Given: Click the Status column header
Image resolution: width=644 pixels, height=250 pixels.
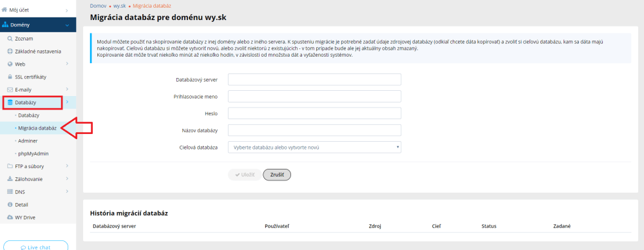Looking at the screenshot, I should [489, 226].
